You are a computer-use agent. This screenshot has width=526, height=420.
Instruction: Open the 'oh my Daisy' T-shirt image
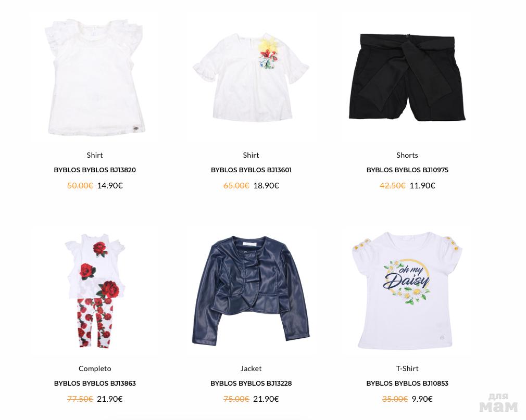coord(407,290)
